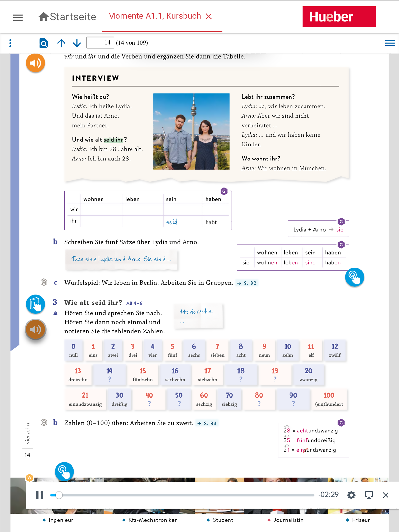
Task: Click the handwritten note 'Das sind Lydia und Arno'
Action: [x=121, y=259]
